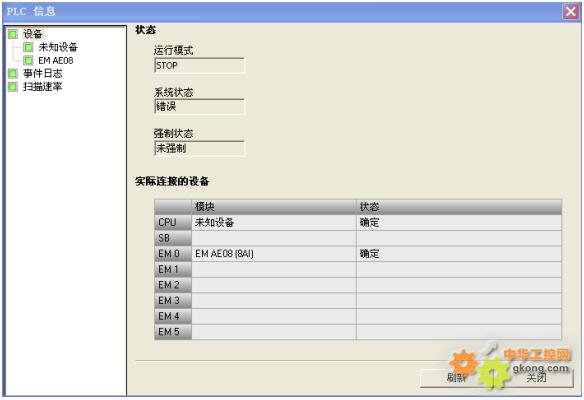The image size is (584, 400).
Task: Open 事件日志 event log
Action: tap(42, 73)
